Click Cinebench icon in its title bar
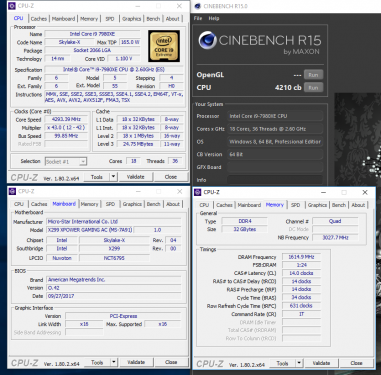Screen dimensions: 381x375 pyautogui.click(x=198, y=6)
